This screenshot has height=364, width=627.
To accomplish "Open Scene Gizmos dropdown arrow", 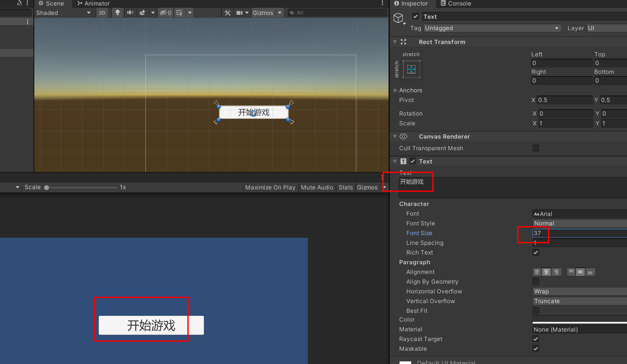I will point(280,13).
